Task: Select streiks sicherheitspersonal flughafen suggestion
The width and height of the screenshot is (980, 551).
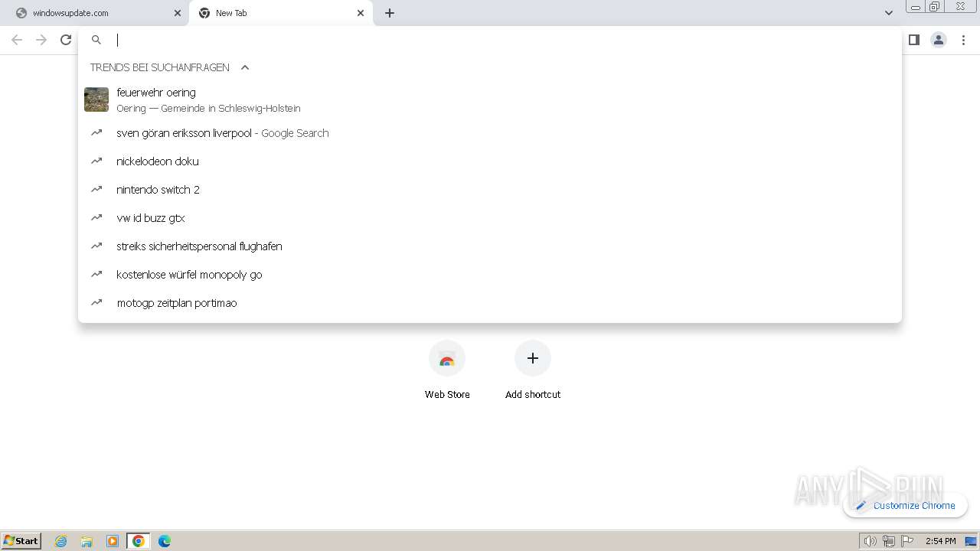Action: (x=490, y=246)
